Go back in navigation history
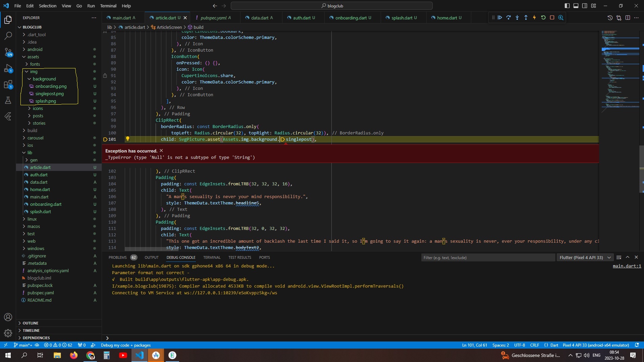The image size is (644, 362). point(215,6)
